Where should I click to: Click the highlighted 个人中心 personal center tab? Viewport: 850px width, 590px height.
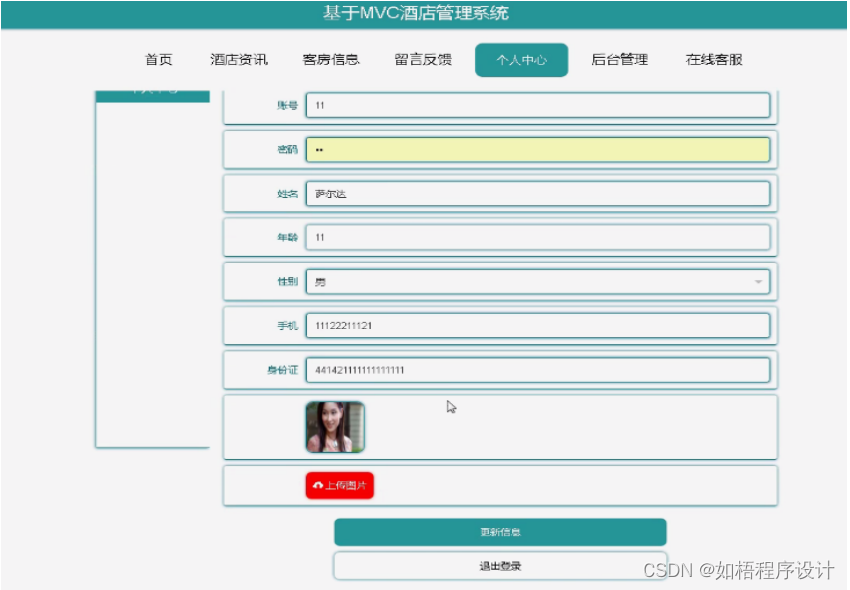click(521, 59)
